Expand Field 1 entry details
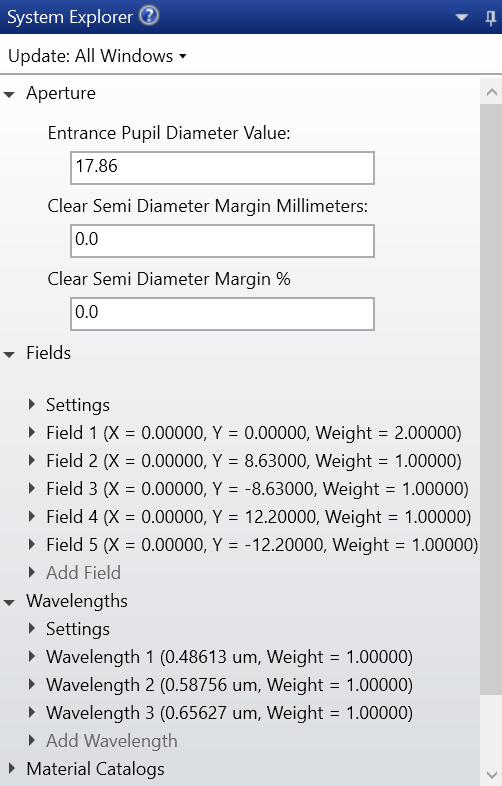 pyautogui.click(x=32, y=432)
